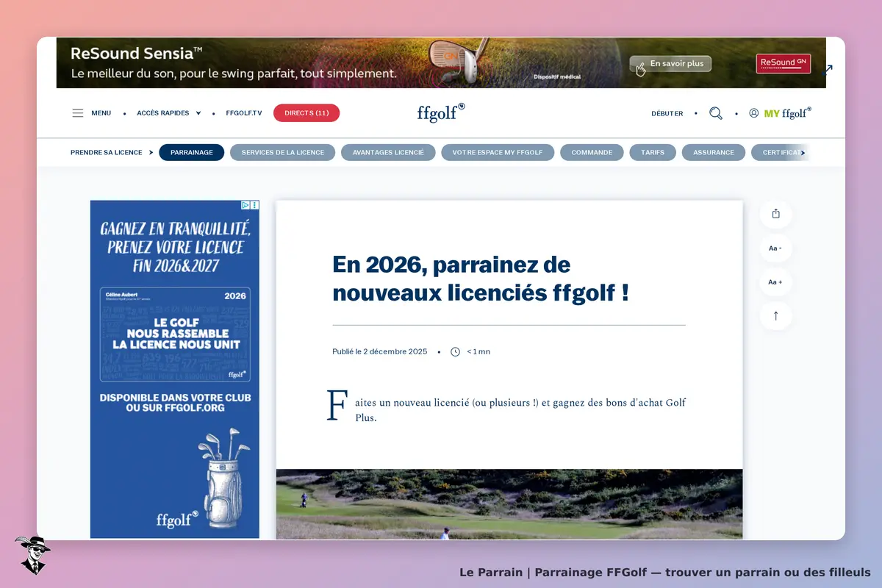The image size is (882, 588).
Task: Select the AVANTAGES LICENCIÉ tab
Action: (388, 152)
